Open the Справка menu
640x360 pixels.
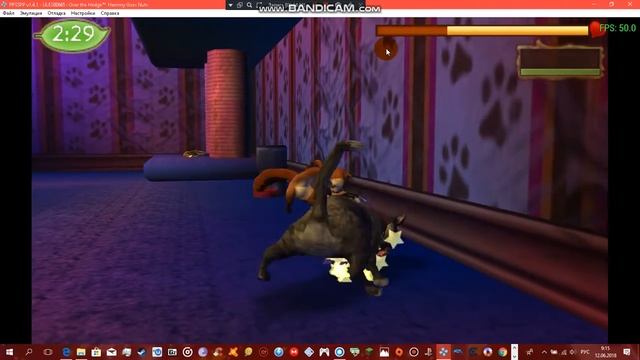point(110,13)
